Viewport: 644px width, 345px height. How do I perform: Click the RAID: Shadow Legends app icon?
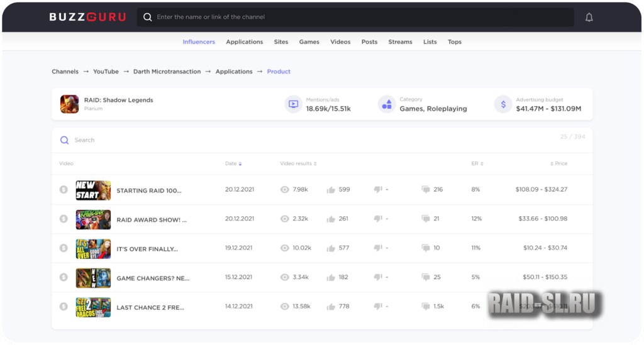coord(69,104)
